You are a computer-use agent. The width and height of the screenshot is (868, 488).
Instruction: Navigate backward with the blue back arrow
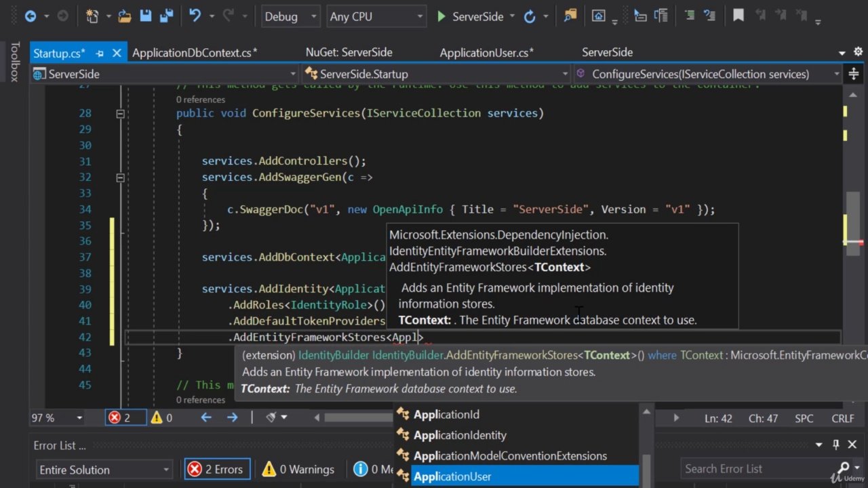click(x=31, y=16)
